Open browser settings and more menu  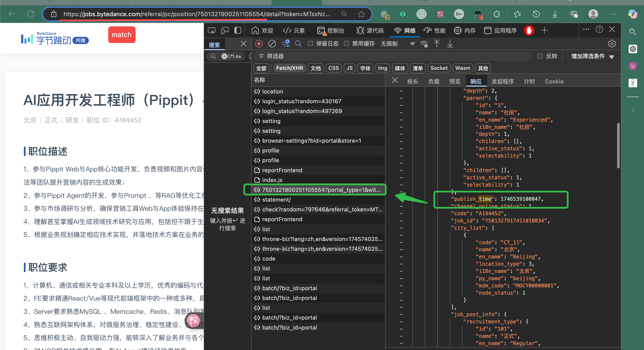(x=613, y=14)
